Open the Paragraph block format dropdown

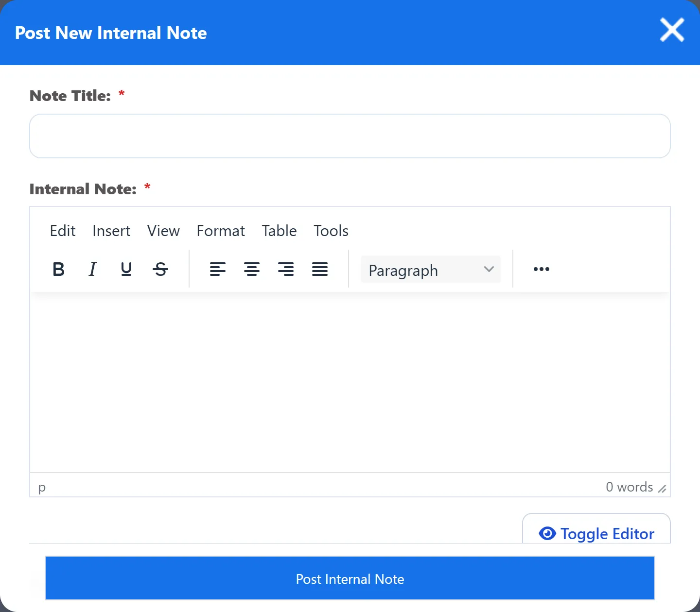coord(431,270)
